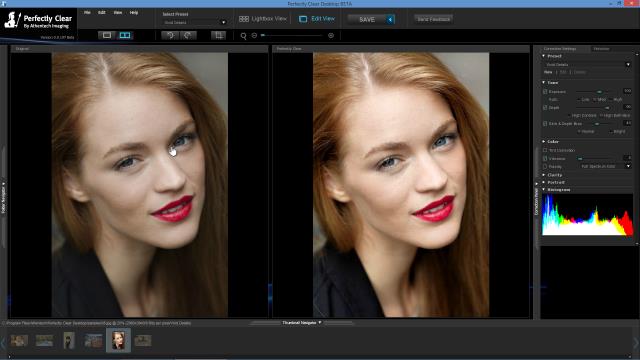Open the preset dropdown in right panel
The width and height of the screenshot is (640, 360).
[x=588, y=64]
